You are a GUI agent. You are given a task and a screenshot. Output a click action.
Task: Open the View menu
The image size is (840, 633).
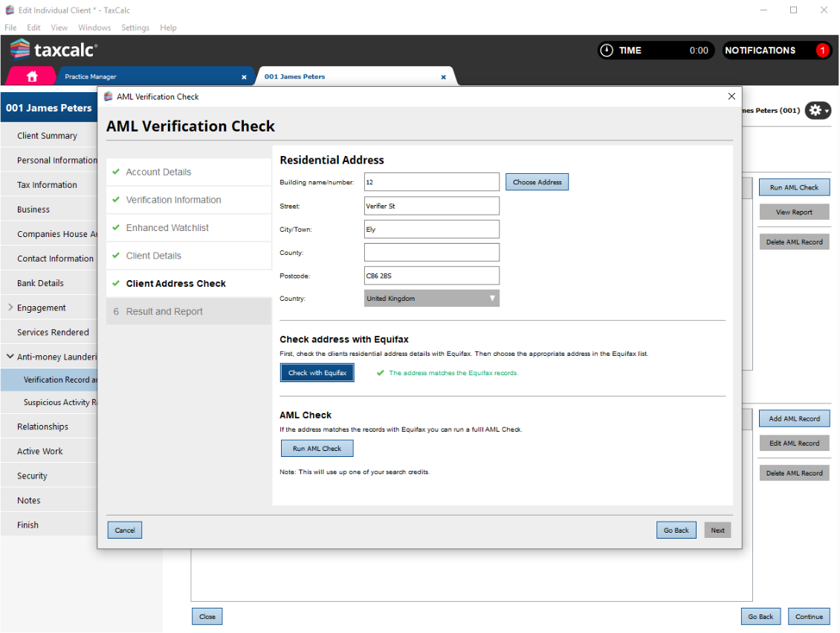(59, 27)
